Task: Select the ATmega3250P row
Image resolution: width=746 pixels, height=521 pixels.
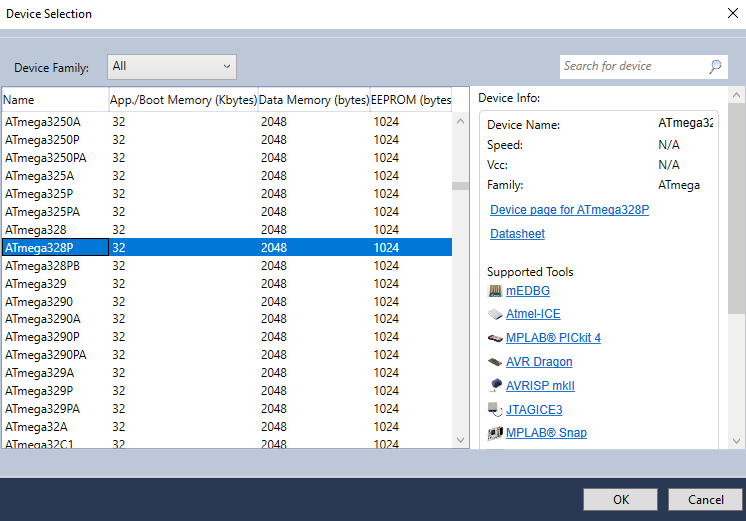Action: click(227, 140)
